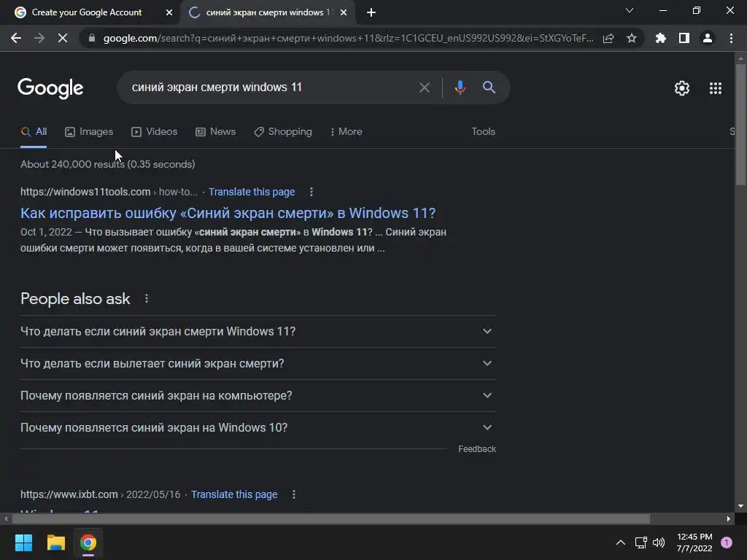Click the scroll right arrow

pyautogui.click(x=729, y=518)
